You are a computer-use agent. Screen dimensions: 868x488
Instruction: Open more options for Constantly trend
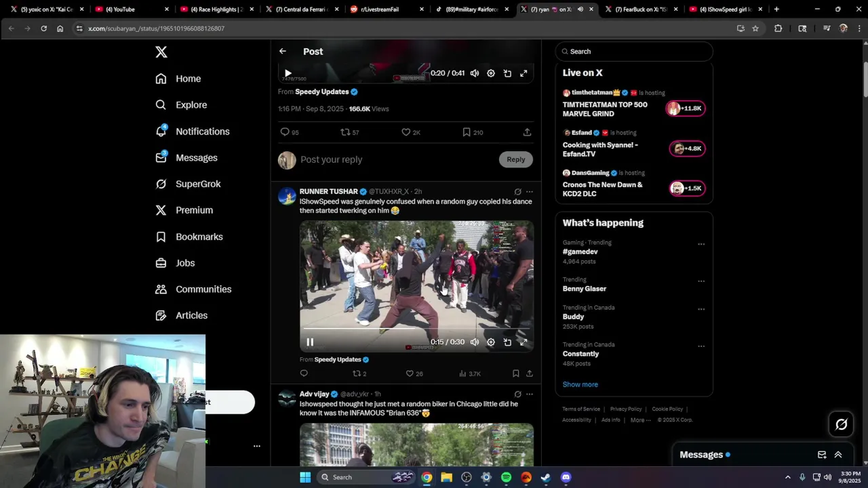point(701,346)
